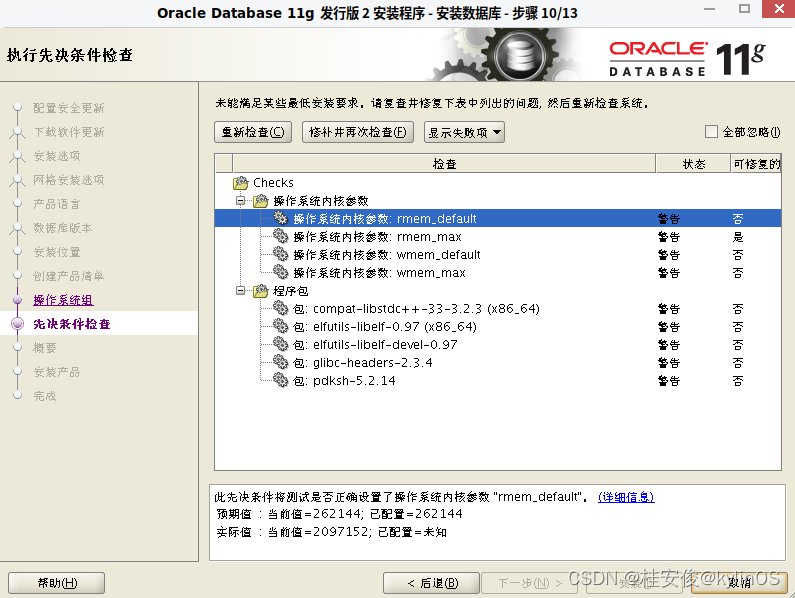Select the 先决条件检查 step in sidebar
This screenshot has width=795, height=598.
coord(72,324)
